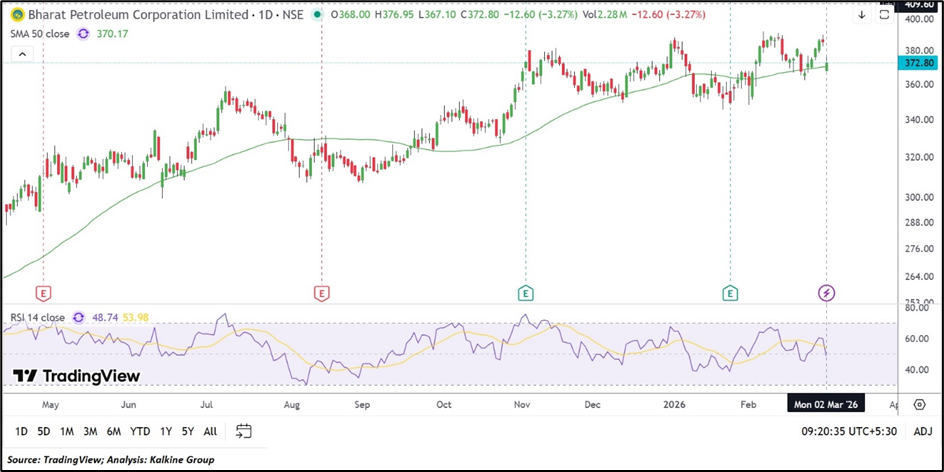Open the go-to-date calendar icon

(243, 431)
